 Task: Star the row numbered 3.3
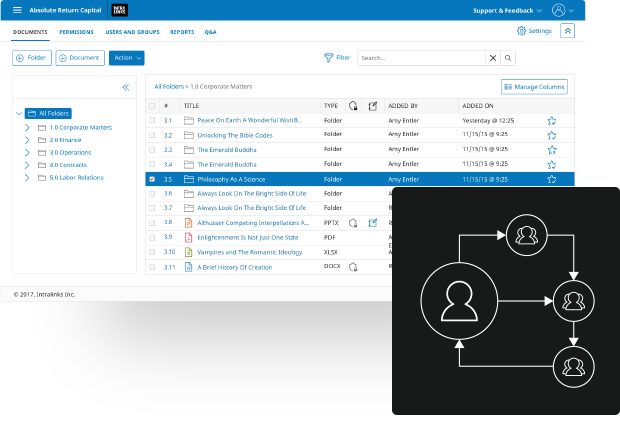552,150
